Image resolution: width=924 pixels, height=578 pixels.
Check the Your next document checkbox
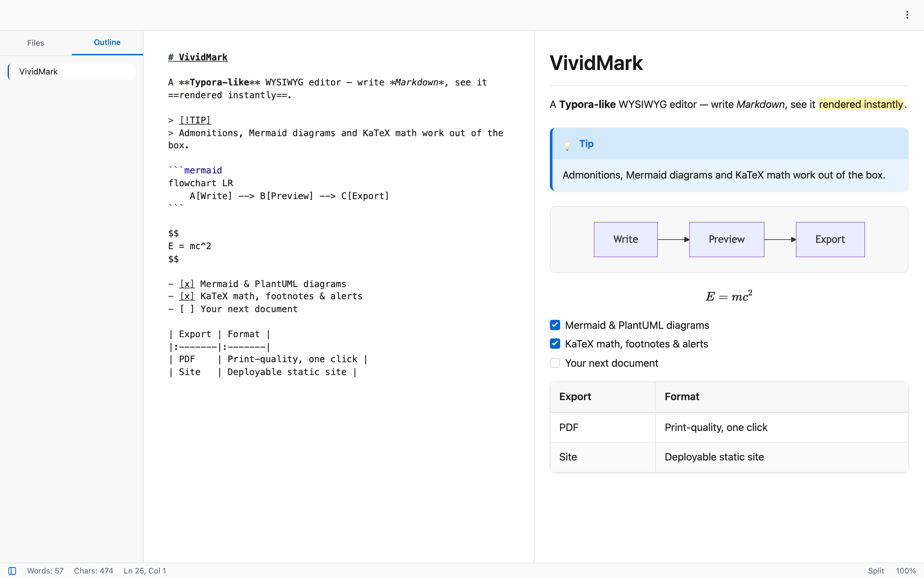click(x=555, y=363)
